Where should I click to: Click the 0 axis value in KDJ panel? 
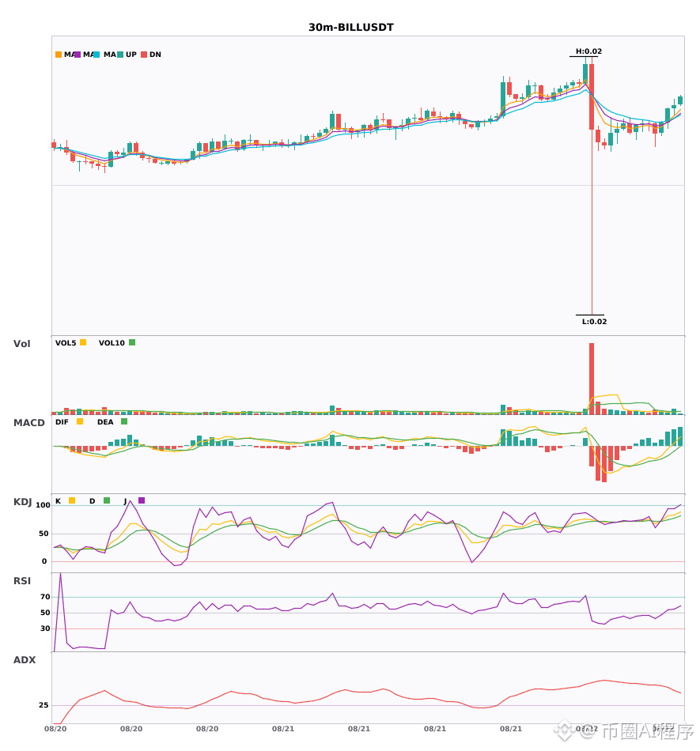pos(44,561)
